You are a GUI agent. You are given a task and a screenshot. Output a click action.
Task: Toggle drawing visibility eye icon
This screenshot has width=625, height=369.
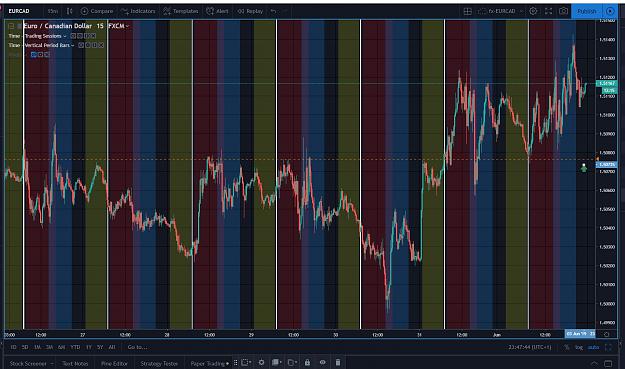(x=322, y=363)
